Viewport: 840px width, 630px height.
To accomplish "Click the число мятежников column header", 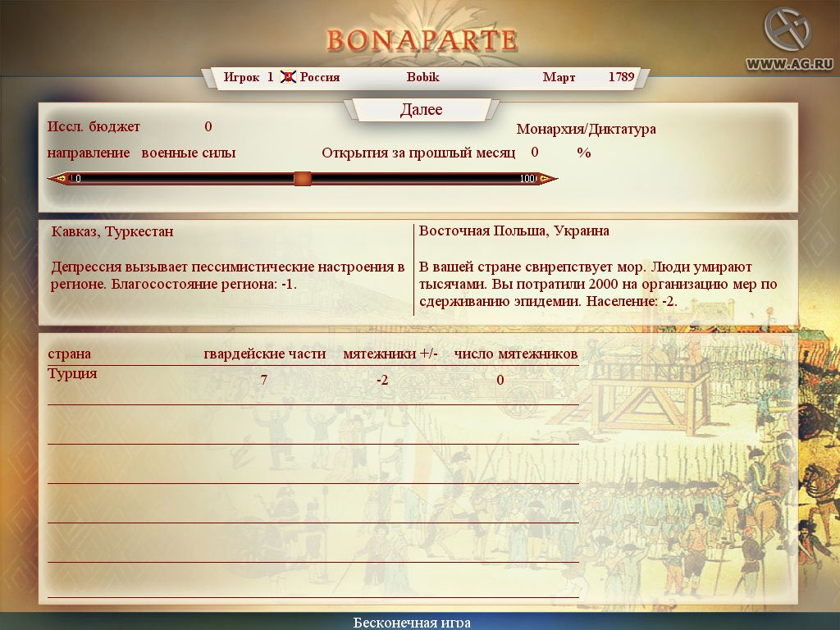I will point(516,354).
